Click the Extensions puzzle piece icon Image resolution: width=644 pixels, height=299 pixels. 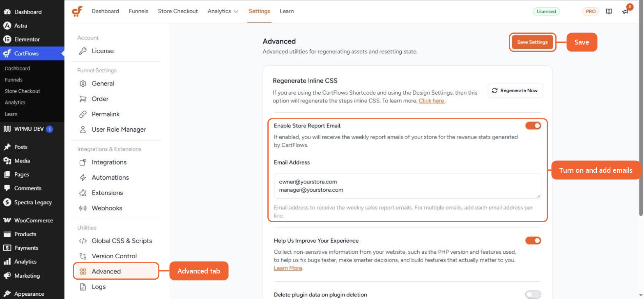tap(83, 193)
